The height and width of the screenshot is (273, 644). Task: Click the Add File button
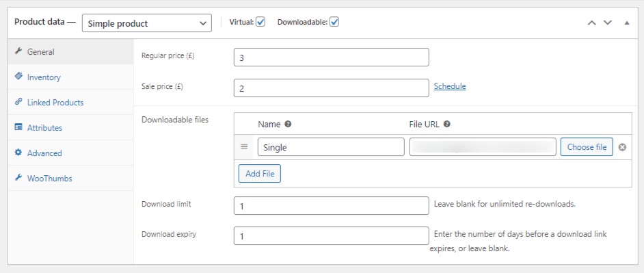click(260, 174)
